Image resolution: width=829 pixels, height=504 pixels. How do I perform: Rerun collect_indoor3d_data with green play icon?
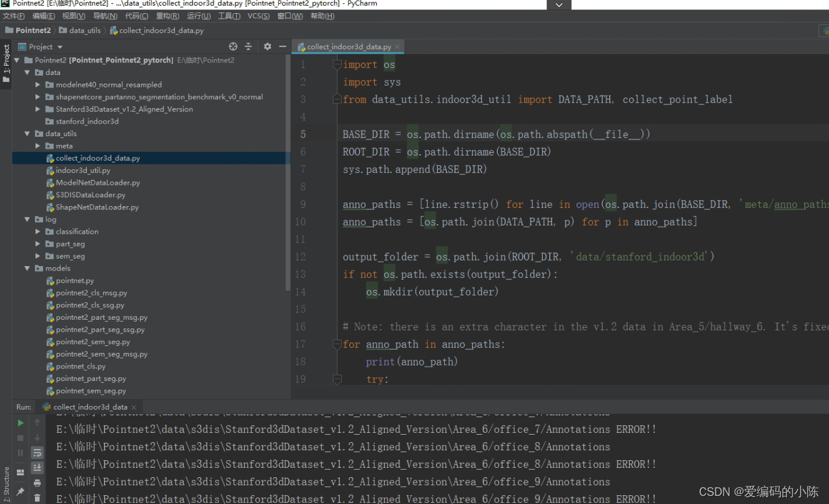[x=21, y=423]
